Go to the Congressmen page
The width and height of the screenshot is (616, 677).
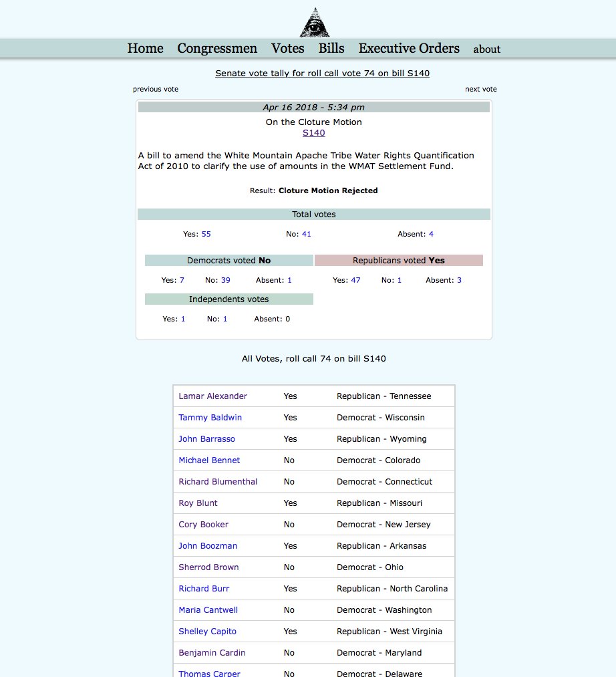click(x=217, y=48)
